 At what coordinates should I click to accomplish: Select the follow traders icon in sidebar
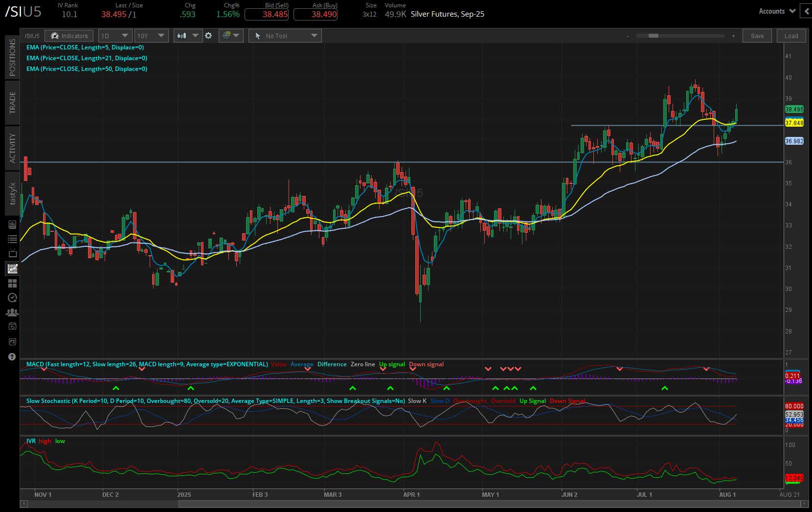click(12, 312)
